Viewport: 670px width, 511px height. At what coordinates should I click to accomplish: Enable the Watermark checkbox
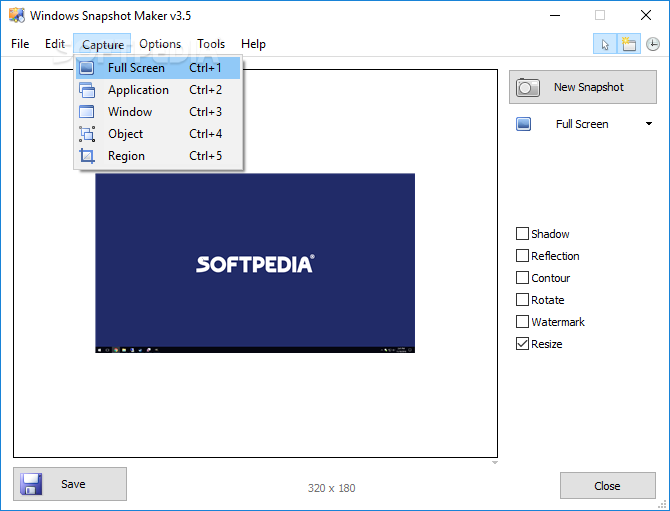coord(522,322)
